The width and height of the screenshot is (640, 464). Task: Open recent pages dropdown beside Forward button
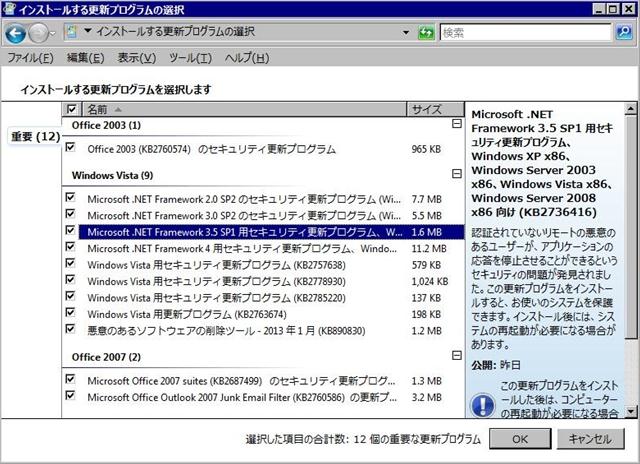click(53, 34)
